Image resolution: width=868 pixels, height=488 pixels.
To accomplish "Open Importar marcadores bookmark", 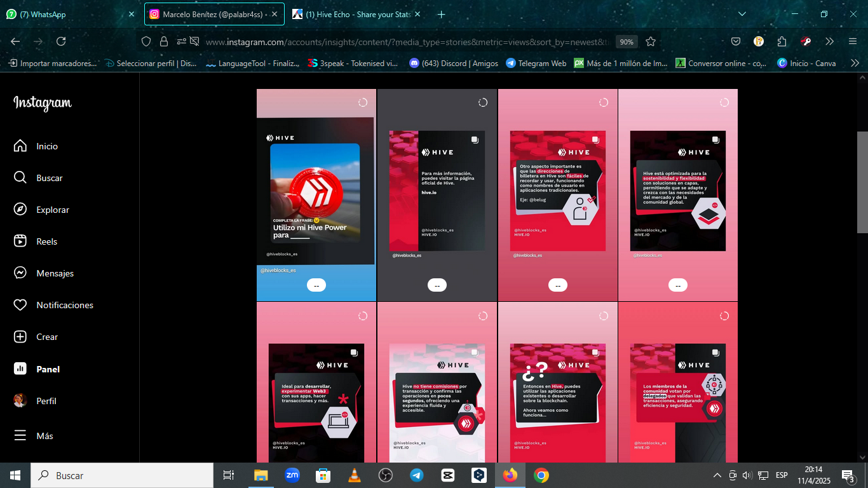I will pyautogui.click(x=53, y=63).
